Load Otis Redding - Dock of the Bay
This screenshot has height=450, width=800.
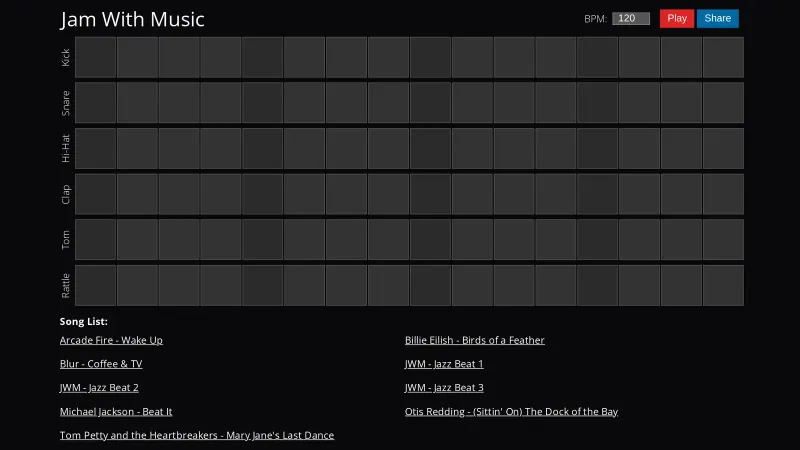pos(511,412)
